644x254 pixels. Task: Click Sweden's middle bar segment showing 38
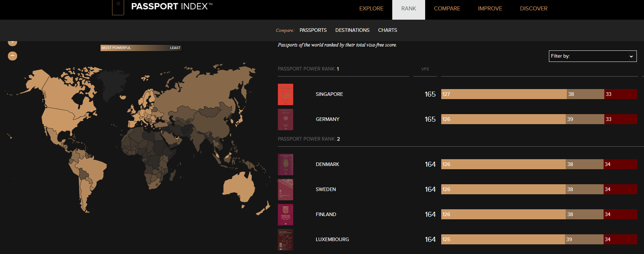click(x=584, y=189)
